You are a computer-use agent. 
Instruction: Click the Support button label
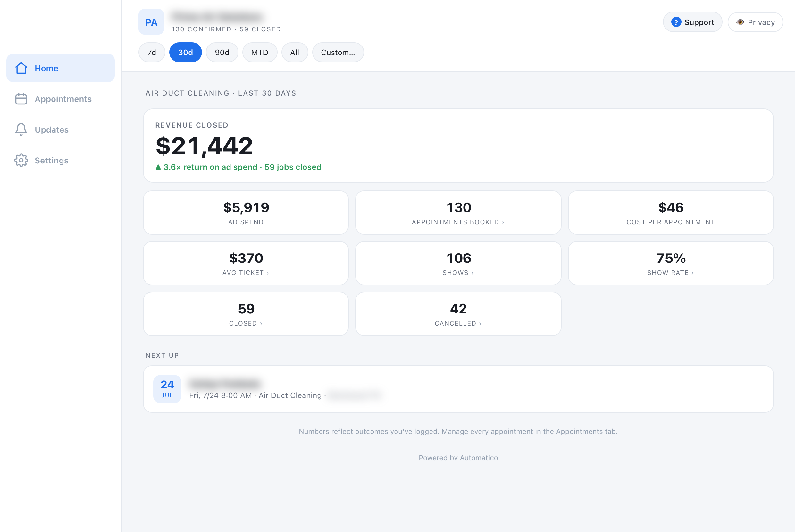pyautogui.click(x=699, y=22)
